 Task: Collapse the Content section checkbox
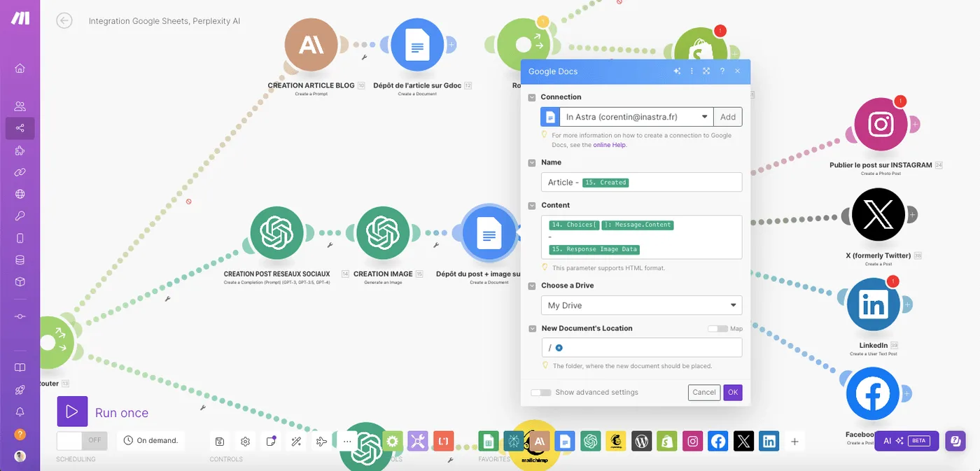[x=532, y=206]
